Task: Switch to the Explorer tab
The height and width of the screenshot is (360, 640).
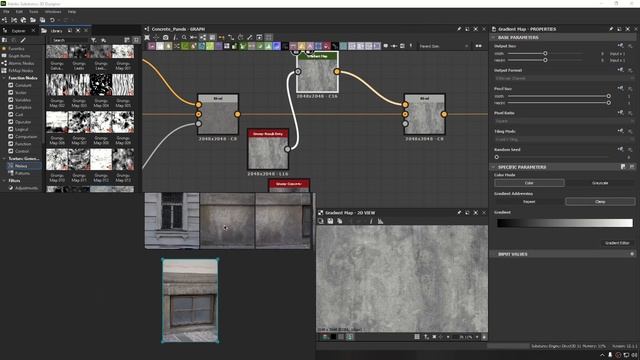Action: pyautogui.click(x=18, y=31)
